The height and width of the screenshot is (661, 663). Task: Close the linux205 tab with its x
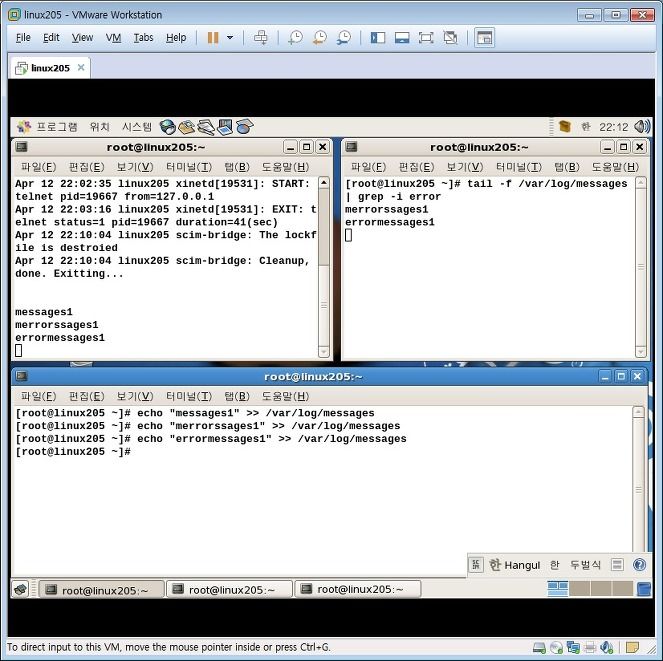point(81,67)
